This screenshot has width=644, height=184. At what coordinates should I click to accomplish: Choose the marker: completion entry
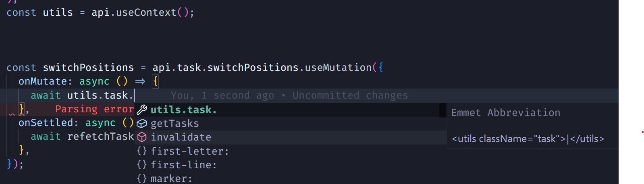(171, 178)
